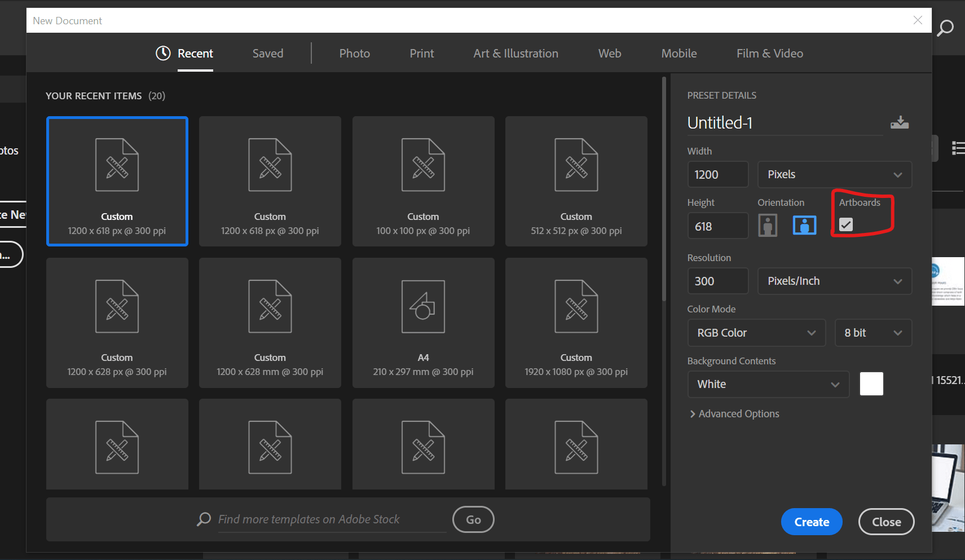Click the Create button

pyautogui.click(x=812, y=522)
